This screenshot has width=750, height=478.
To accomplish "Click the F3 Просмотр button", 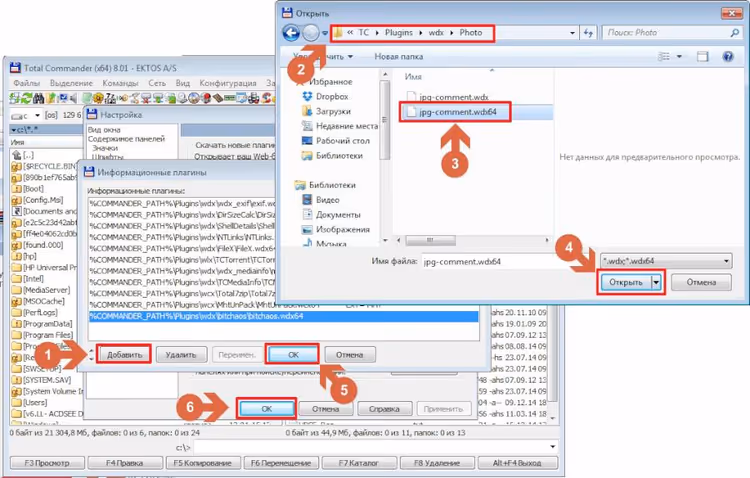I will click(47, 463).
